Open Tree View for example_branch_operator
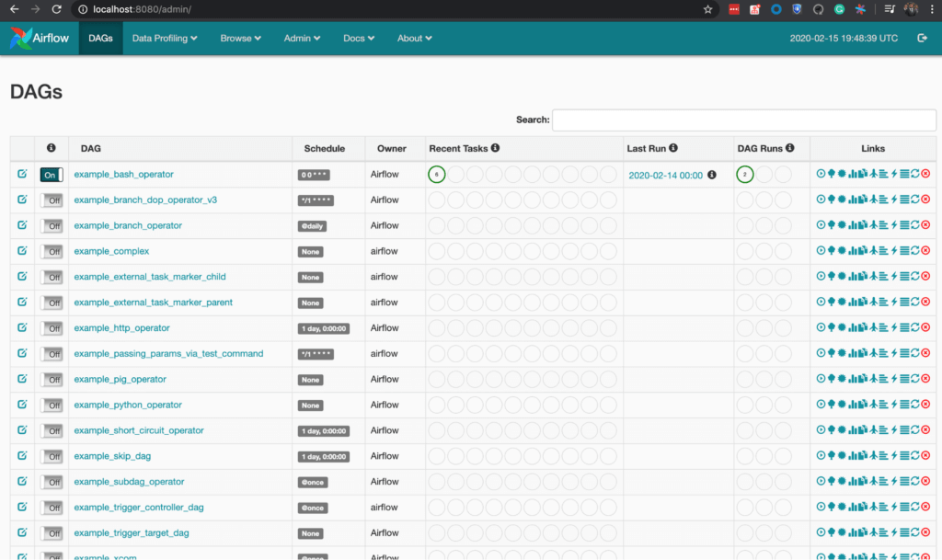The height and width of the screenshot is (560, 942). pyautogui.click(x=832, y=224)
